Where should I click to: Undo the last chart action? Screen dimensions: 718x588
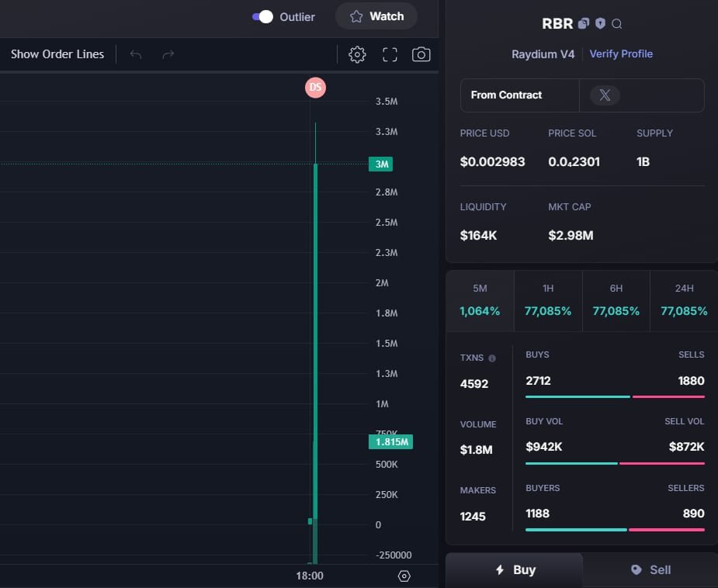[136, 54]
